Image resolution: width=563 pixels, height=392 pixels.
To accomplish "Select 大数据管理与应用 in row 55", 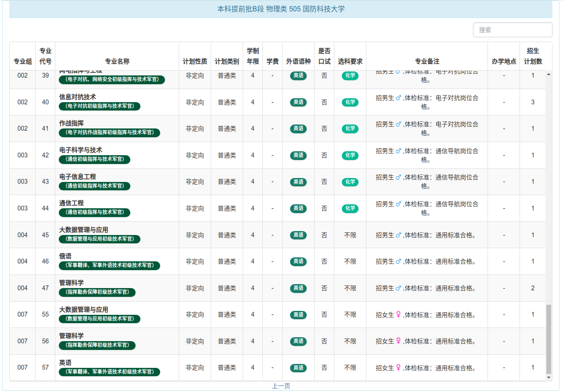I will coord(84,310).
